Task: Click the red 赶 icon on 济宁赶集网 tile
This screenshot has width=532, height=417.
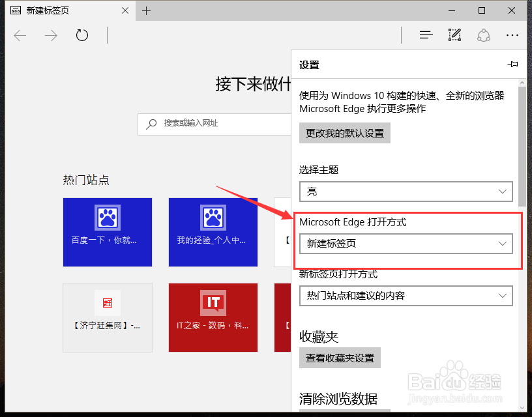Action: point(108,303)
